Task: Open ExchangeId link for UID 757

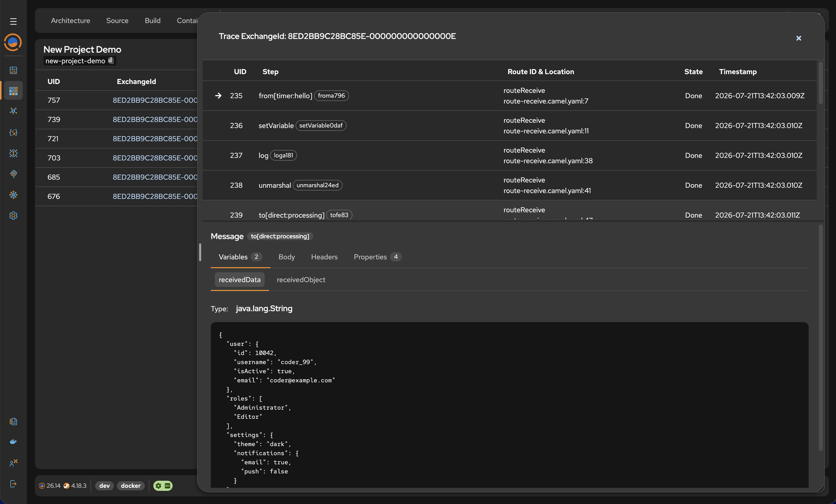Action: click(155, 100)
